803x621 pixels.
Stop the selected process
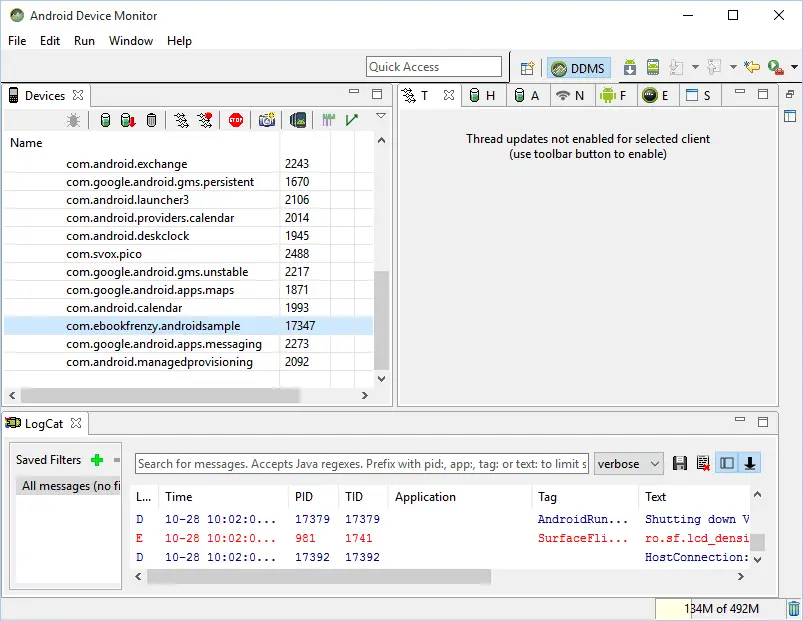(235, 120)
